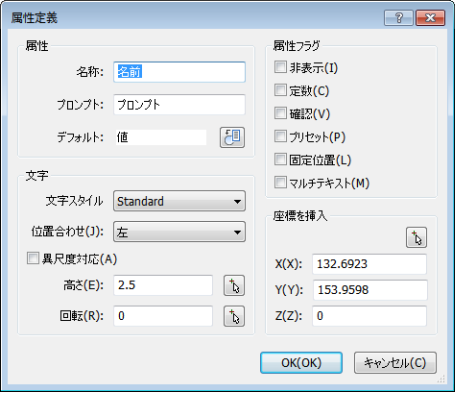The width and height of the screenshot is (455, 399).
Task: Enable the 異尺度対応(A) checkbox
Action: click(33, 258)
